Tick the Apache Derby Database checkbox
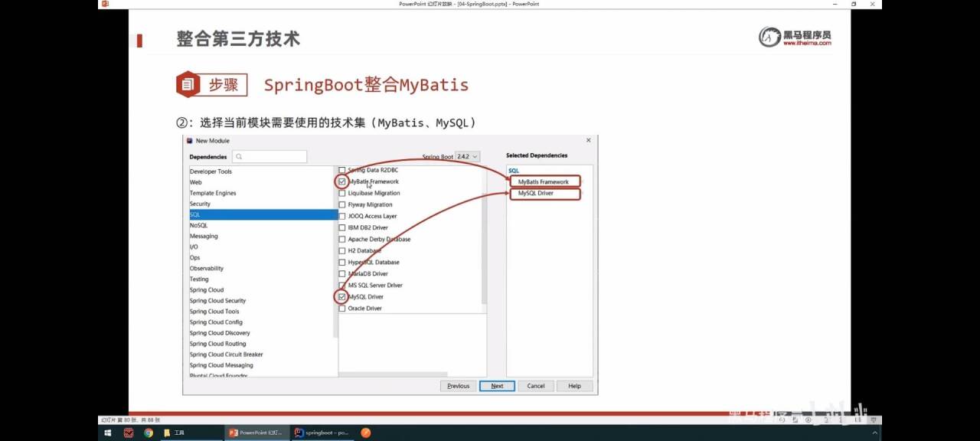The image size is (980, 441). tap(342, 239)
